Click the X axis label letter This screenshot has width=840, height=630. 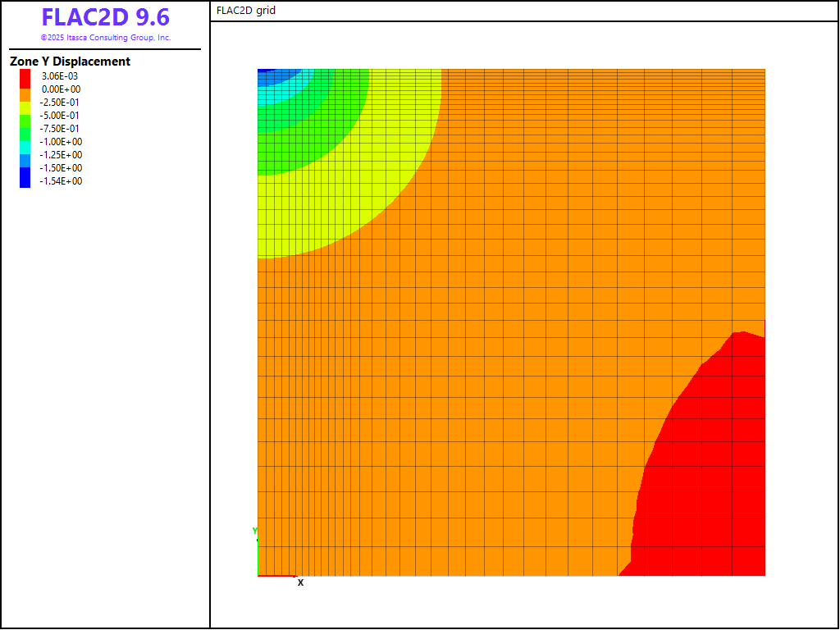pos(300,582)
